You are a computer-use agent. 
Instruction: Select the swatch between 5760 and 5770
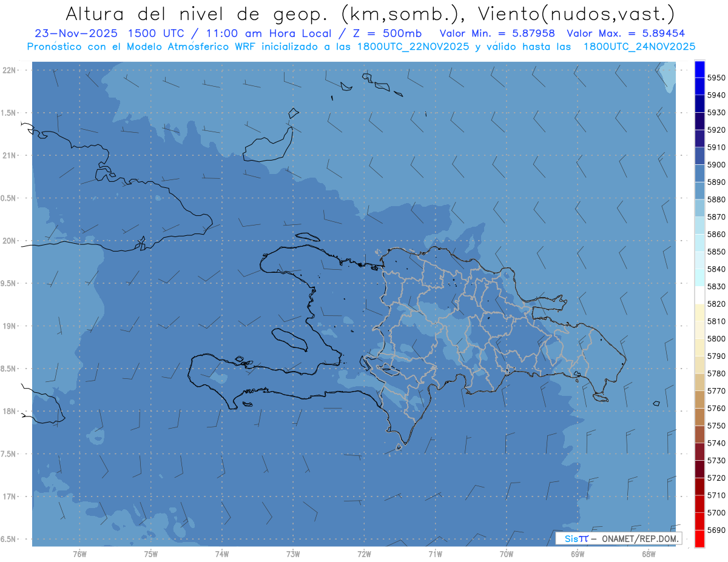[699, 399]
